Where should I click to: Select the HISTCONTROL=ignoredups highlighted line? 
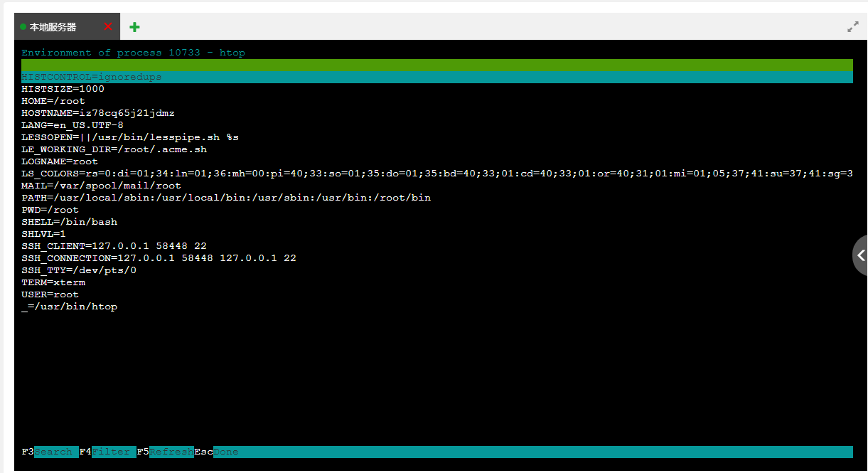[x=437, y=77]
